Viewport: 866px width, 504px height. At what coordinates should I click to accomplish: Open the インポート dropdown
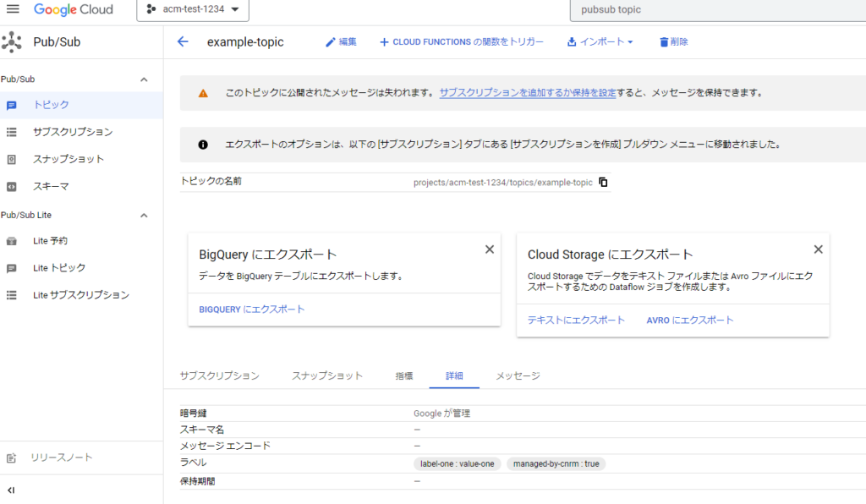click(600, 42)
